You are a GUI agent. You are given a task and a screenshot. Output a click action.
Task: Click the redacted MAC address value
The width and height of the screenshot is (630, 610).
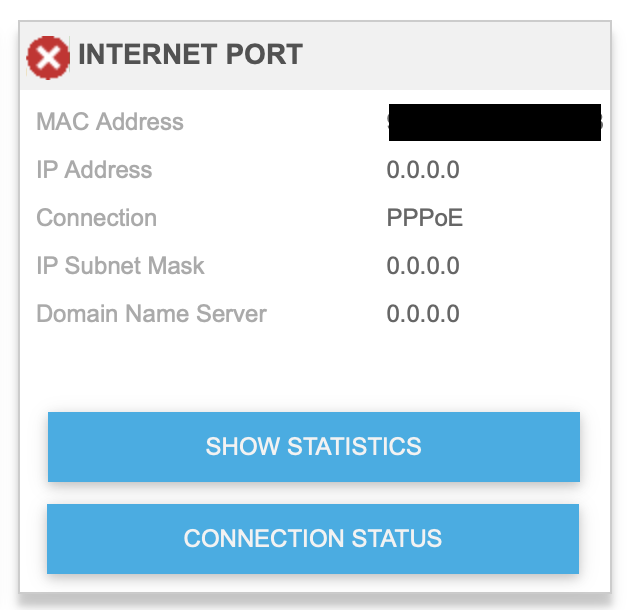point(494,122)
